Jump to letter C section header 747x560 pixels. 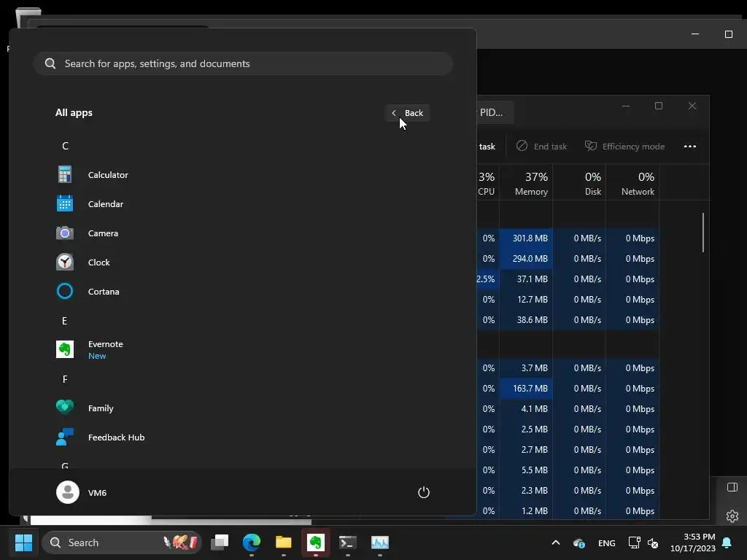[x=65, y=146]
